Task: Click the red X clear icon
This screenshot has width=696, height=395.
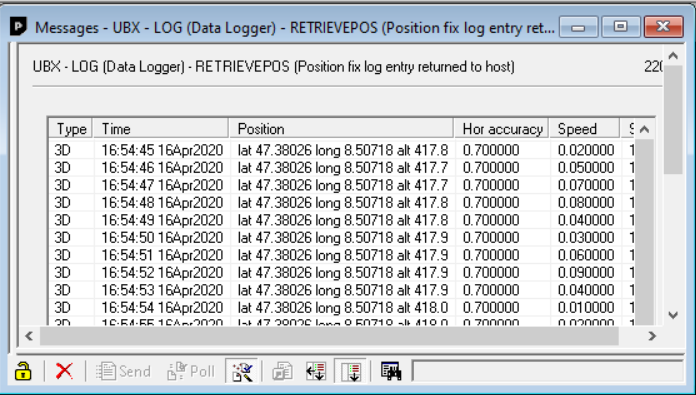Action: pyautogui.click(x=64, y=371)
